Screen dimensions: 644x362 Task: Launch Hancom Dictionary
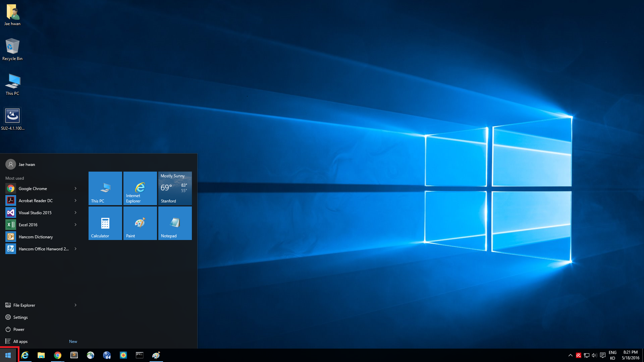(x=36, y=237)
